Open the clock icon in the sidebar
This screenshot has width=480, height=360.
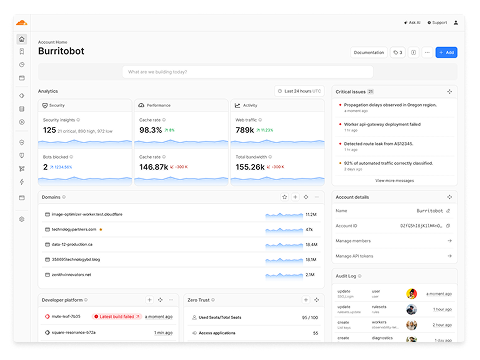(22, 65)
